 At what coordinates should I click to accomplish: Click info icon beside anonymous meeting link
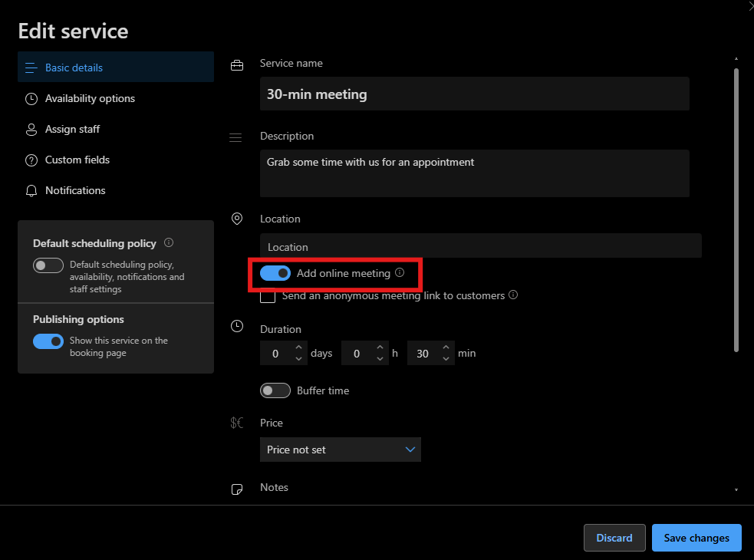(x=513, y=295)
